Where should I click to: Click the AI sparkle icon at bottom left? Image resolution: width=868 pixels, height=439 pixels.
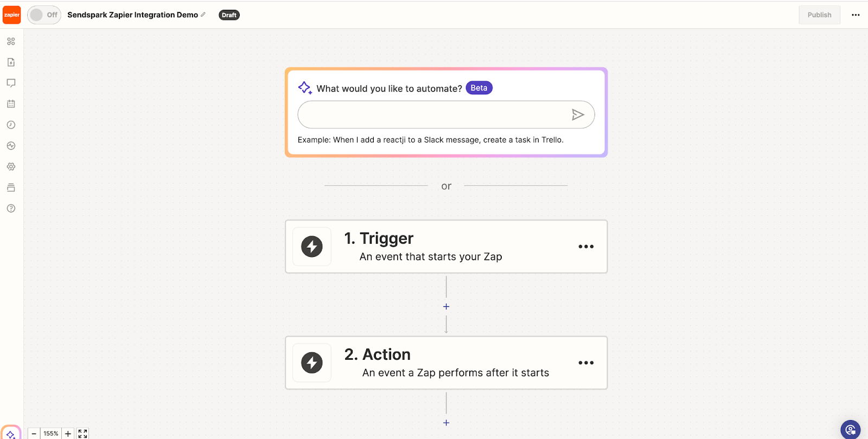click(11, 433)
